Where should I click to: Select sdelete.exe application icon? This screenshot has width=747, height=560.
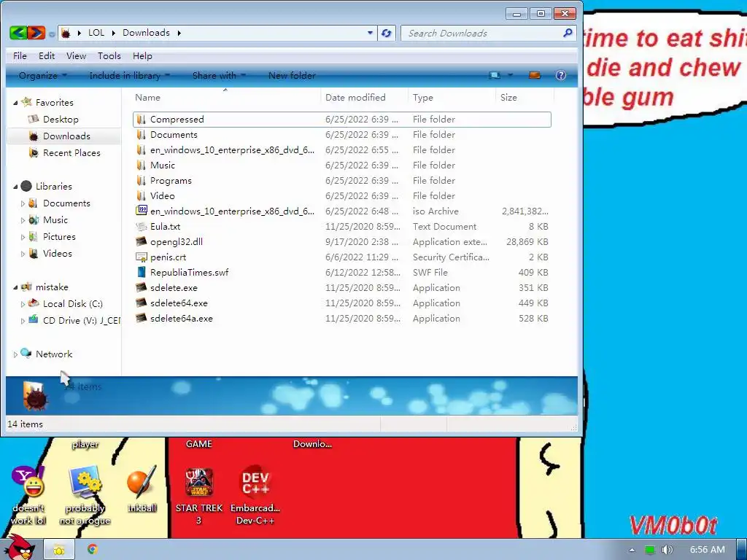[141, 287]
